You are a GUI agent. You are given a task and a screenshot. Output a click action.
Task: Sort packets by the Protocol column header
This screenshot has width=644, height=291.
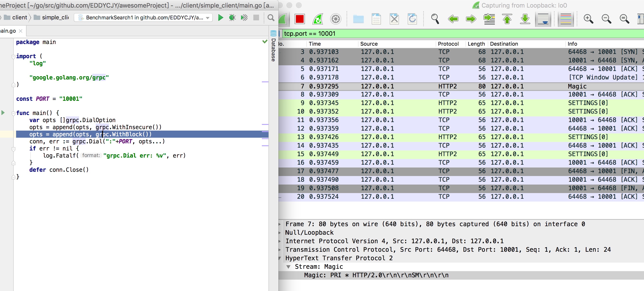[448, 44]
